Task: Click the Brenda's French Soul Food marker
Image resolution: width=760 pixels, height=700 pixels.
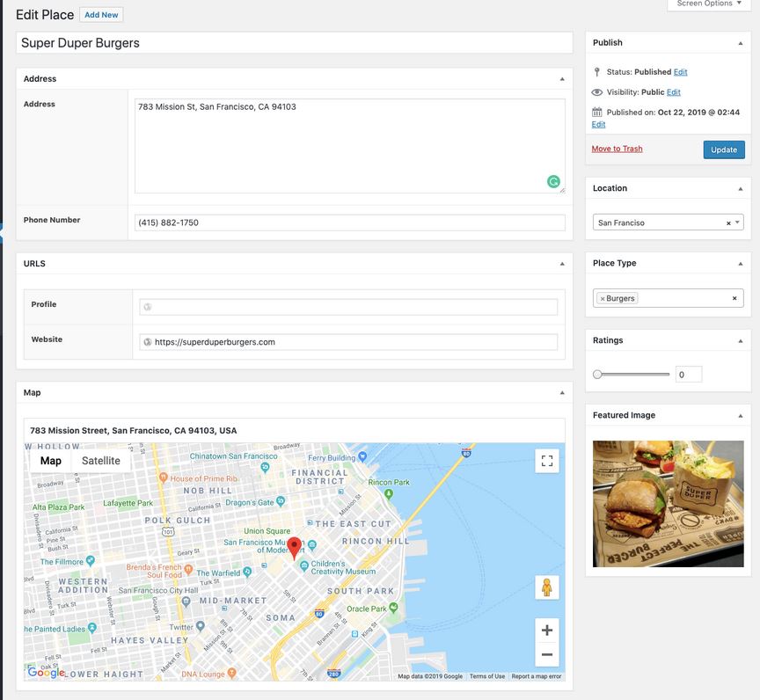Action: coord(188,569)
